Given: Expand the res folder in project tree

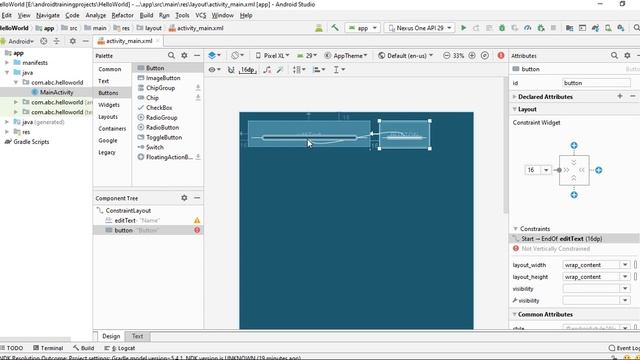Looking at the screenshot, I should pyautogui.click(x=7, y=132).
